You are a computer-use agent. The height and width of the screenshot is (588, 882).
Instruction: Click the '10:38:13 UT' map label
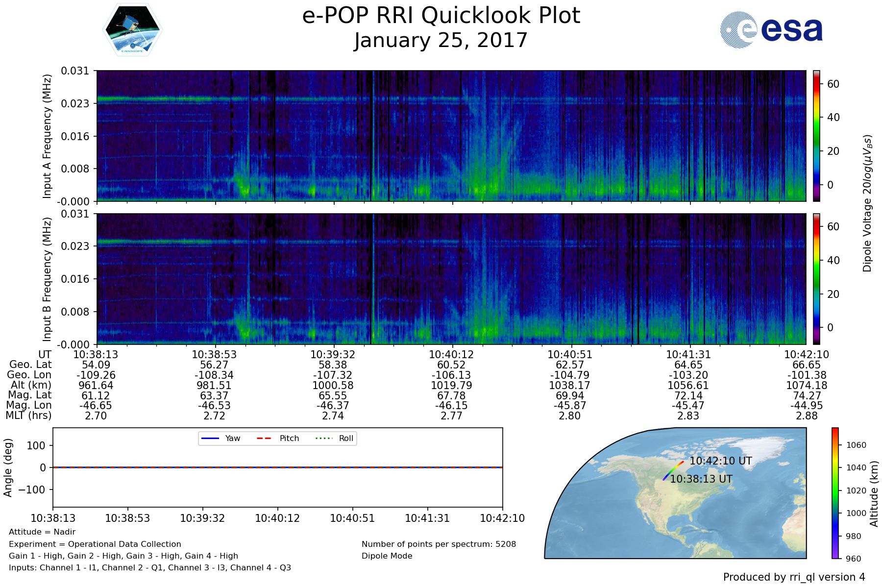701,479
